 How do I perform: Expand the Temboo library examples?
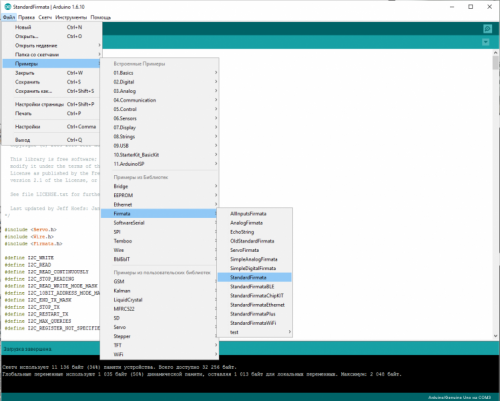tap(160, 241)
